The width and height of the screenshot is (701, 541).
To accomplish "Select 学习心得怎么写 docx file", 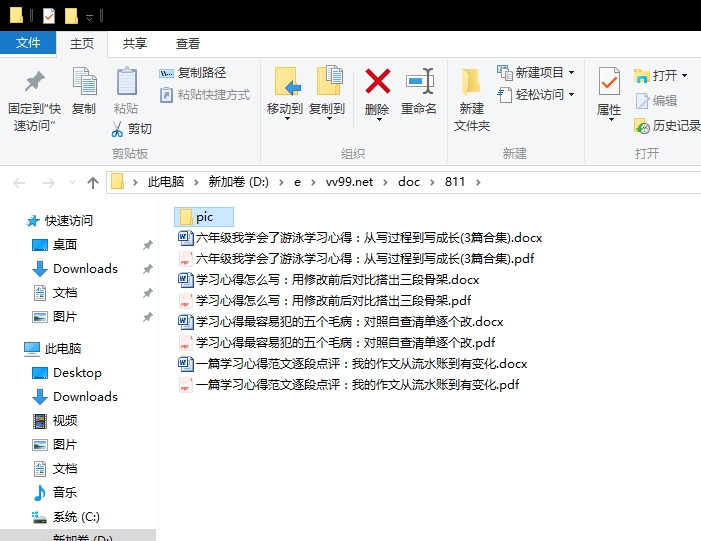I will click(329, 280).
